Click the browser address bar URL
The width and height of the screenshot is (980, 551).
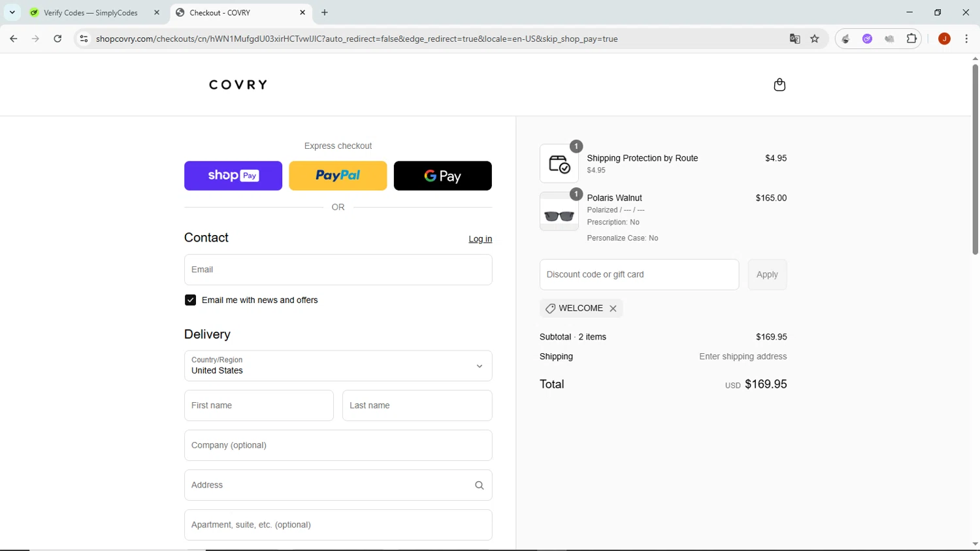coord(357,39)
